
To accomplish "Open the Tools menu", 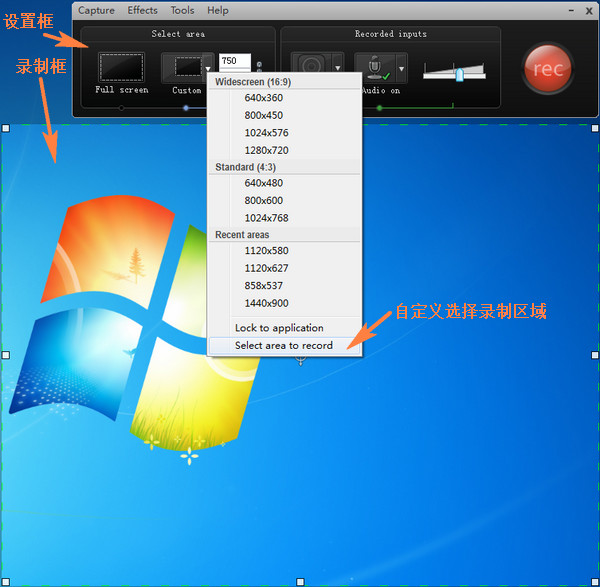I will point(183,10).
